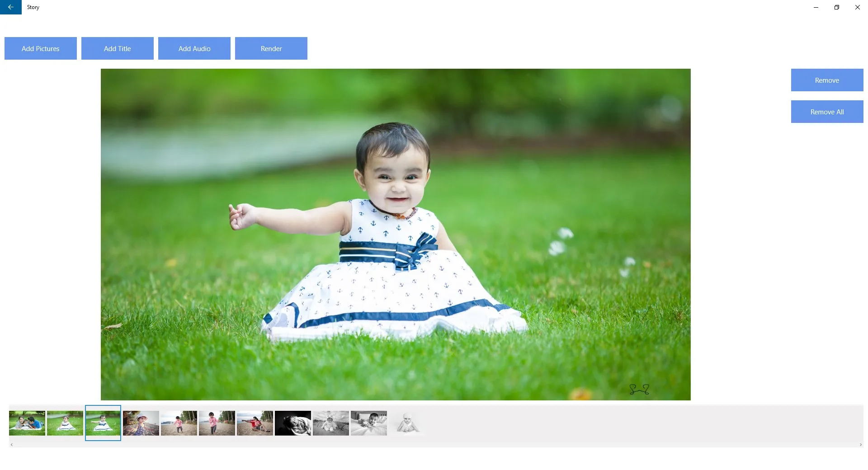The width and height of the screenshot is (868, 470).
Task: Select the sixth thumbnail of child running on beach
Action: point(217,423)
